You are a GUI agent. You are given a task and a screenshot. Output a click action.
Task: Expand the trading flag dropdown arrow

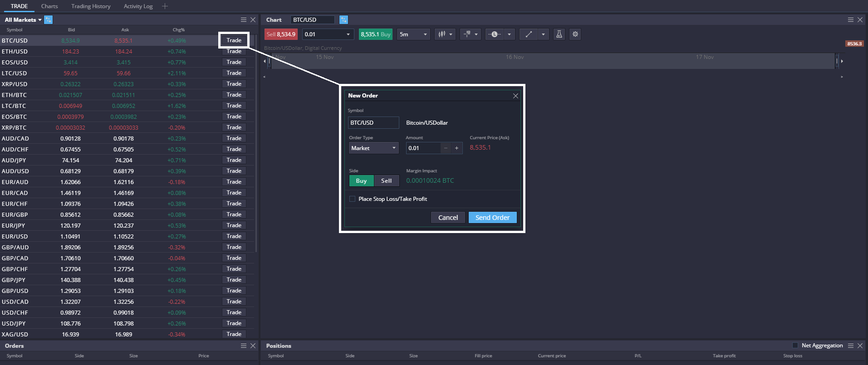[476, 34]
